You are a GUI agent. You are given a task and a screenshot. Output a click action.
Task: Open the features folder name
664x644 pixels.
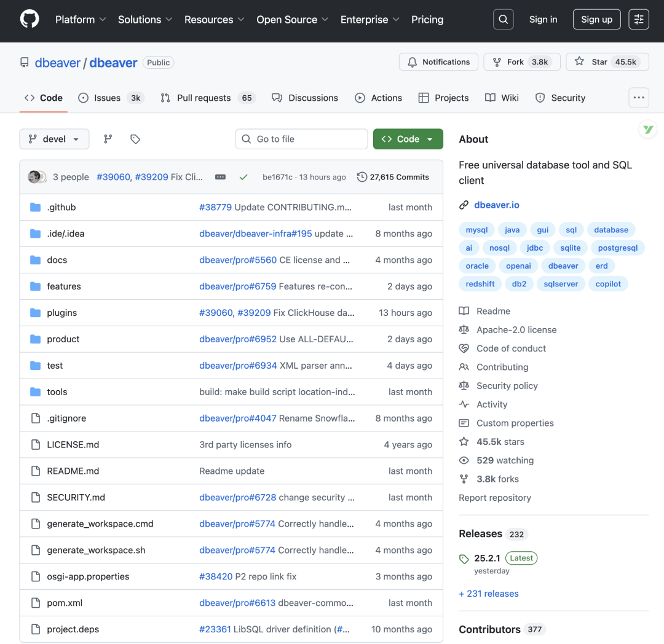click(x=64, y=286)
